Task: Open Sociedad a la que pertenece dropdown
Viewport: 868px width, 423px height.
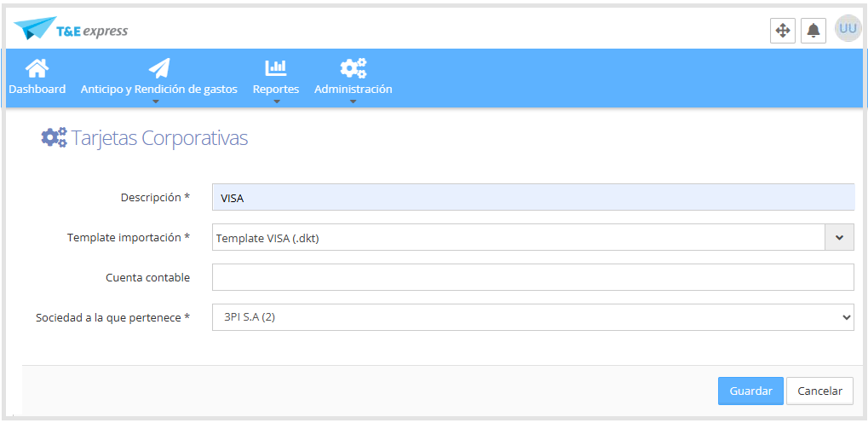Action: coord(533,317)
